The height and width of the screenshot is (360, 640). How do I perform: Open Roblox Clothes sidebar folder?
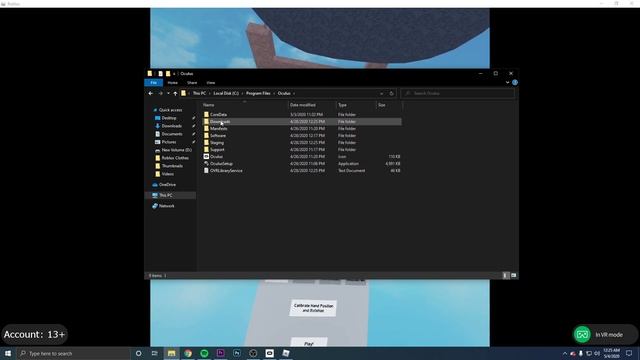pyautogui.click(x=175, y=158)
